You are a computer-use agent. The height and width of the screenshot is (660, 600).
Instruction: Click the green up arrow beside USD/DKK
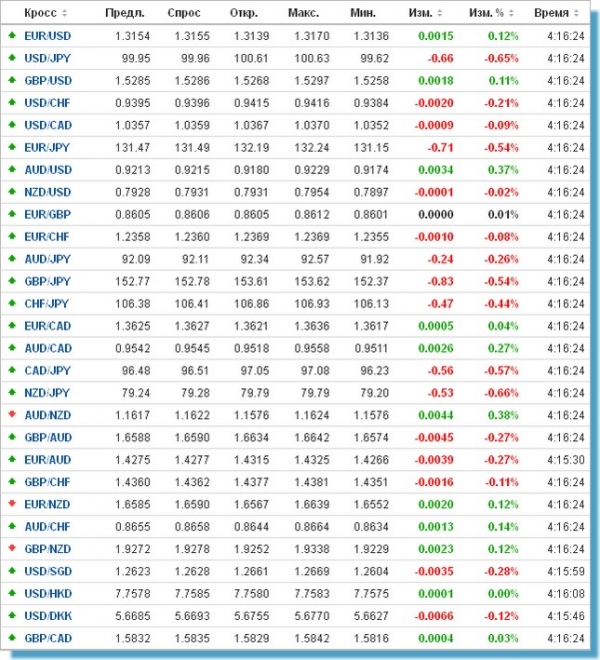tap(12, 615)
